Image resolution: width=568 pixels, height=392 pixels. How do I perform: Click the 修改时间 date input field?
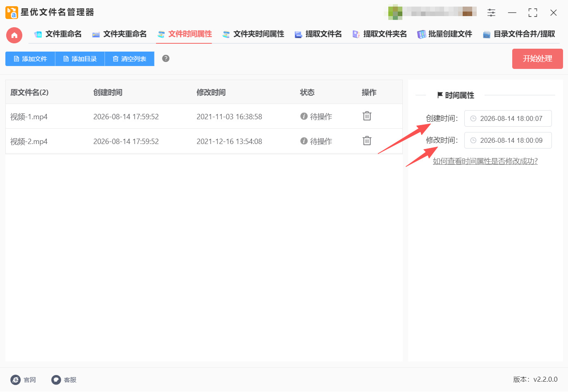click(x=508, y=140)
